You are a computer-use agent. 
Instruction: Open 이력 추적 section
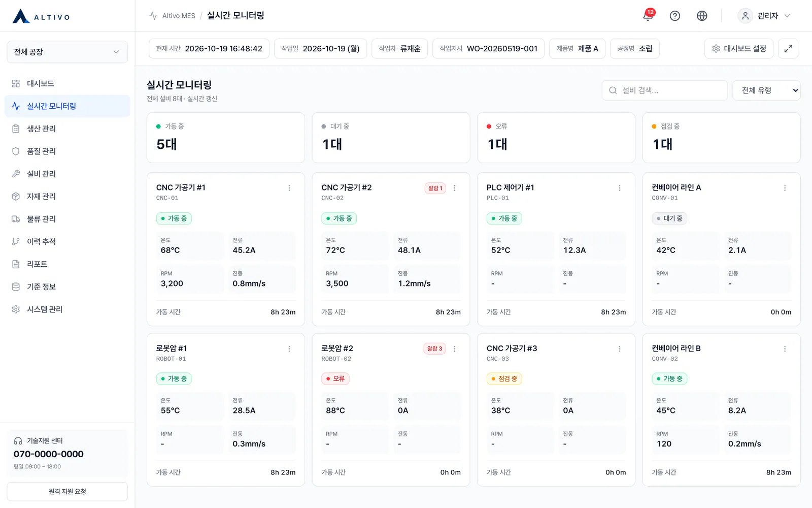coord(67,242)
